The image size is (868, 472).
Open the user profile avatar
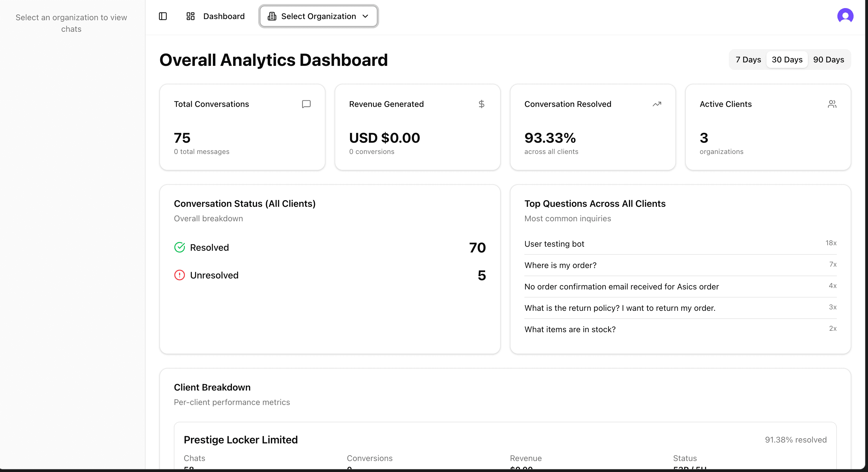[845, 16]
